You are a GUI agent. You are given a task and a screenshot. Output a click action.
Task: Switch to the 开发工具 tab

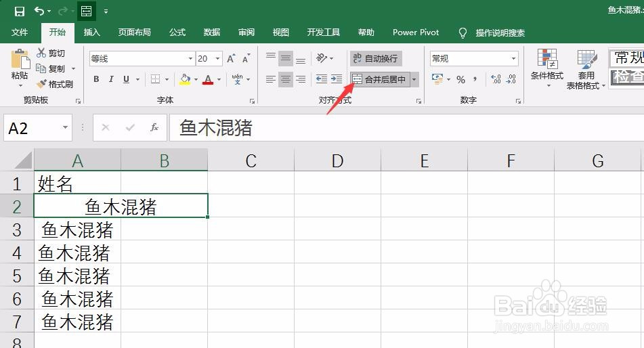pyautogui.click(x=324, y=32)
